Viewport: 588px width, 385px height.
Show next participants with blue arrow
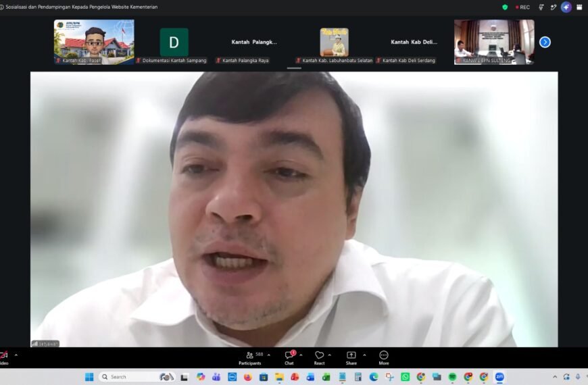(x=545, y=42)
